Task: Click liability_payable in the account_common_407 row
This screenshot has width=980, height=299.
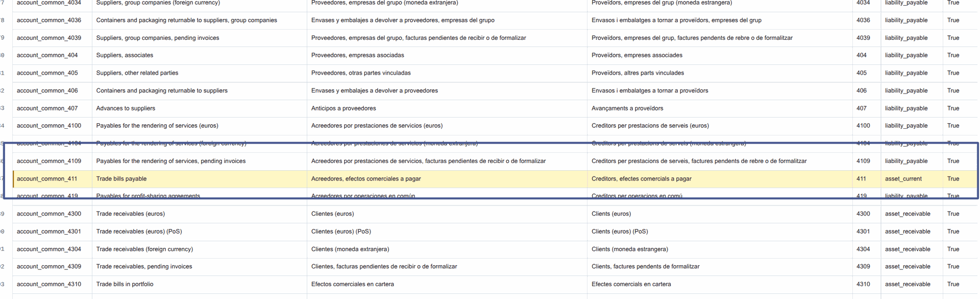Action: (906, 108)
